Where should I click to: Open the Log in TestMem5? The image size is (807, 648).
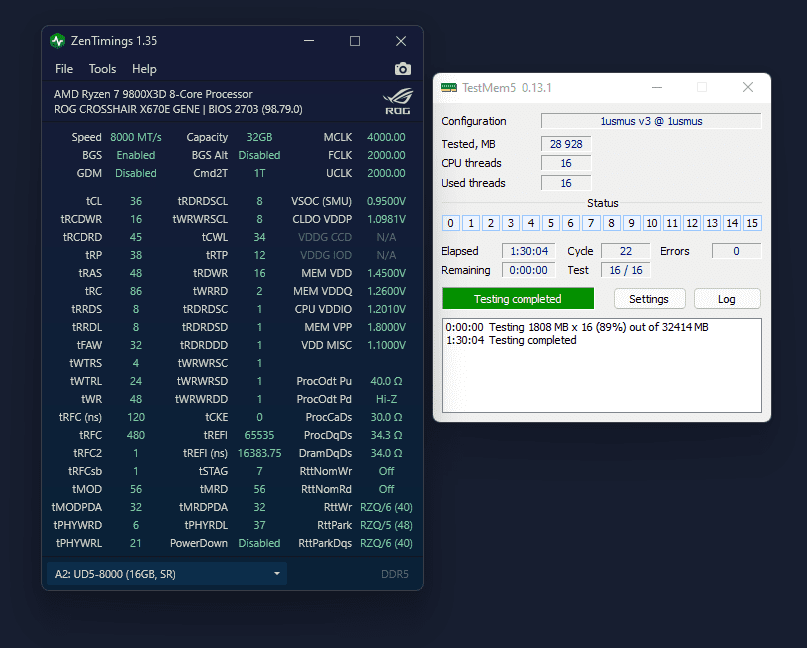(x=727, y=299)
